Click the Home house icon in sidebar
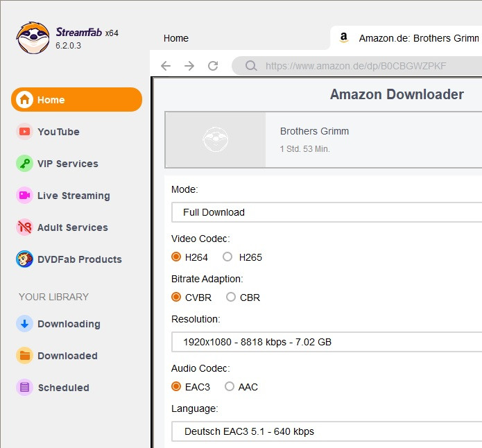 pyautogui.click(x=24, y=100)
